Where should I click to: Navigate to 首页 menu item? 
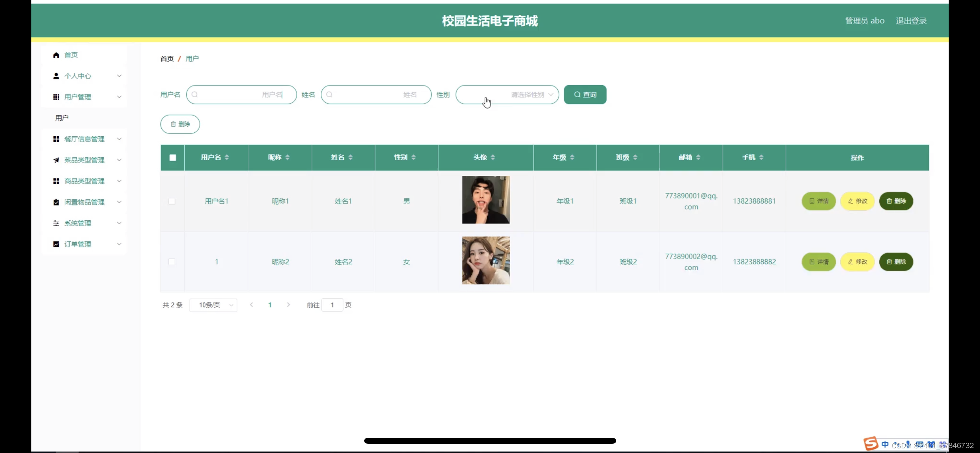[71, 54]
